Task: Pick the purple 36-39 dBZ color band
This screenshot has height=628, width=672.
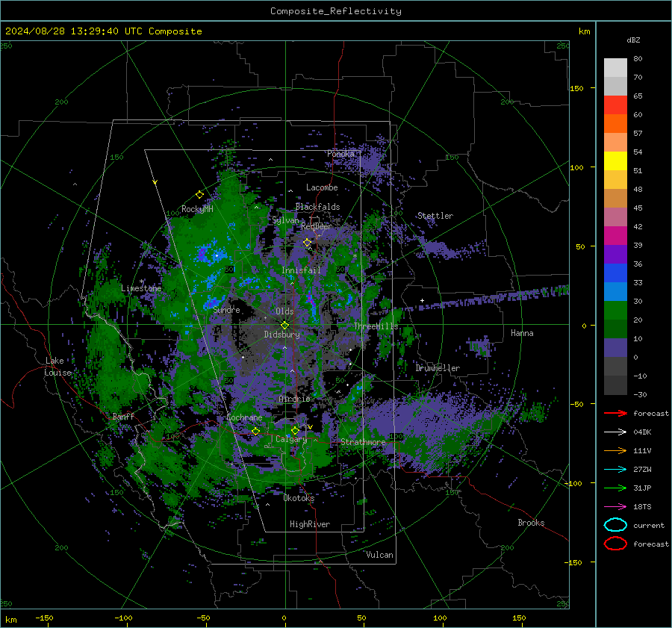Action: (x=615, y=255)
